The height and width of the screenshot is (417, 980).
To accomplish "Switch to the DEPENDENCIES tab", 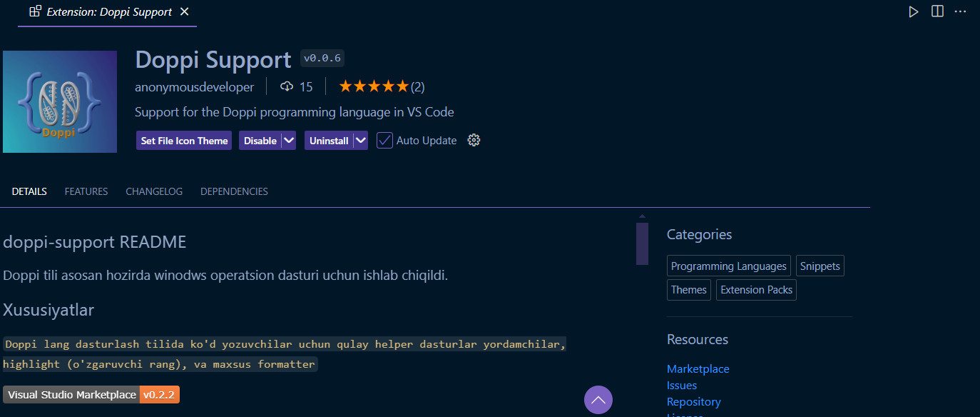I will pos(234,191).
